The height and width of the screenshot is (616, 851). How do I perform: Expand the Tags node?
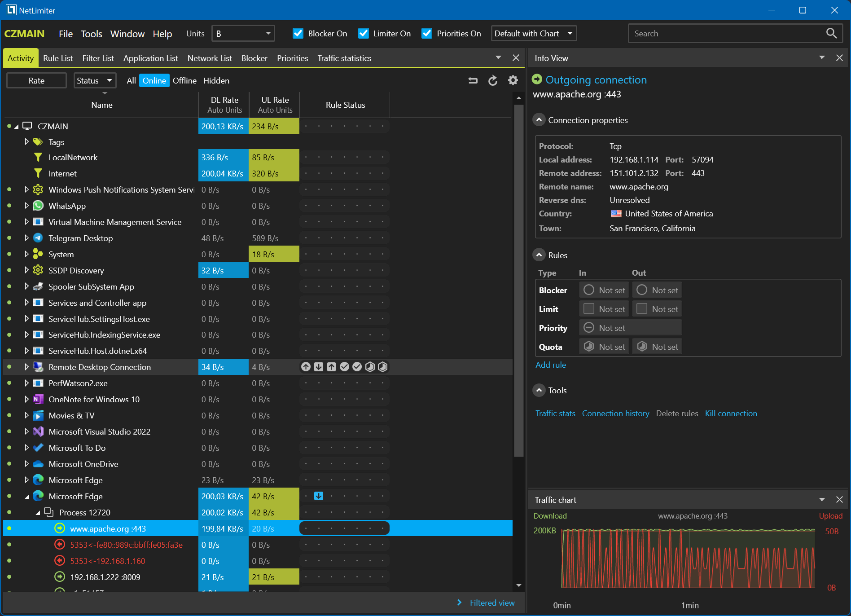tap(26, 142)
